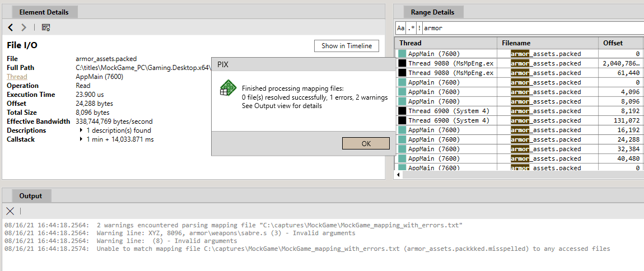Click the Full Path value C:\titles\MockGame_PC
The image size is (644, 271).
(143, 68)
